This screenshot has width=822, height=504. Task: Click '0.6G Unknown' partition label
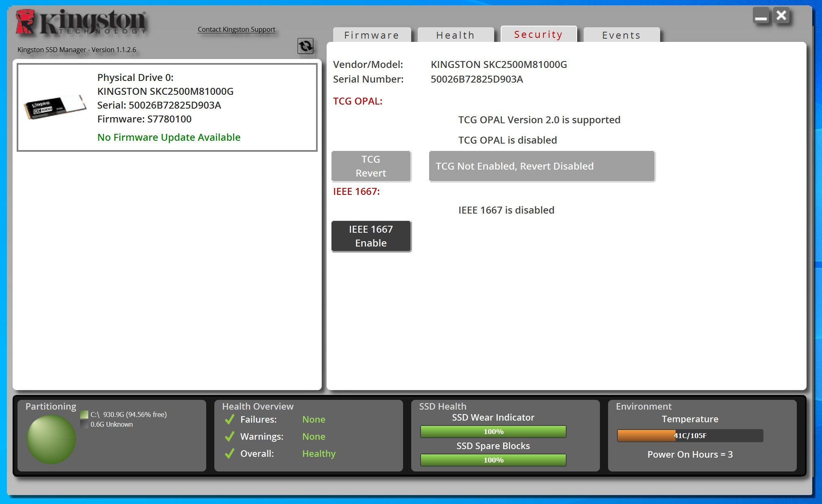coord(111,424)
